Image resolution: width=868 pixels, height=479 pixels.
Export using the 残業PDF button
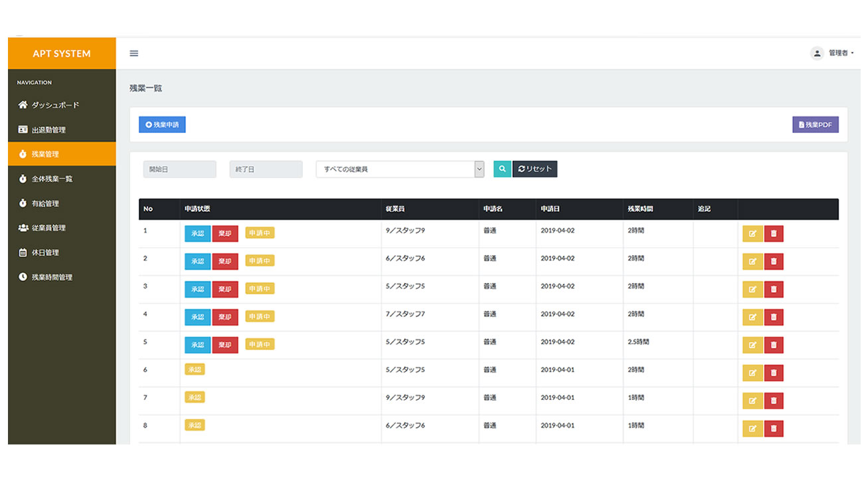pyautogui.click(x=815, y=125)
